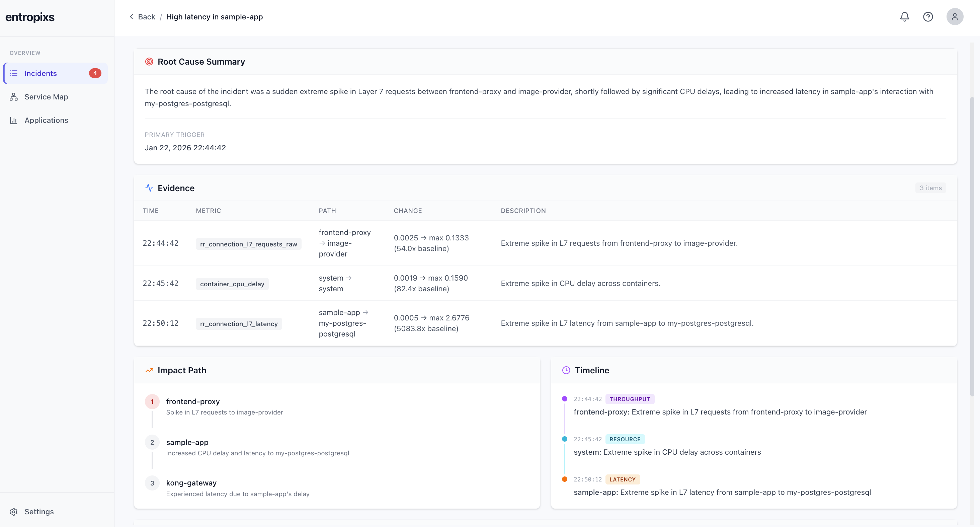Click the RESOURCE badge in Timeline
The image size is (980, 527).
625,439
